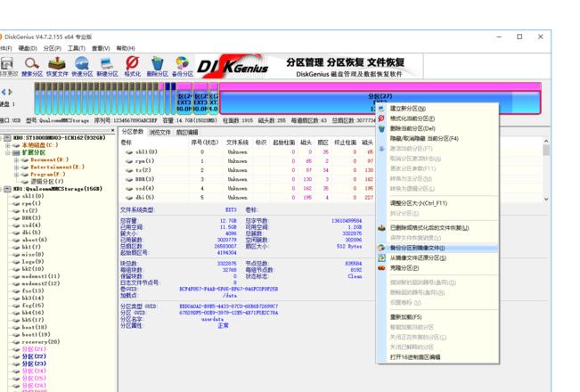Open the 分区(P) menu

[53, 48]
